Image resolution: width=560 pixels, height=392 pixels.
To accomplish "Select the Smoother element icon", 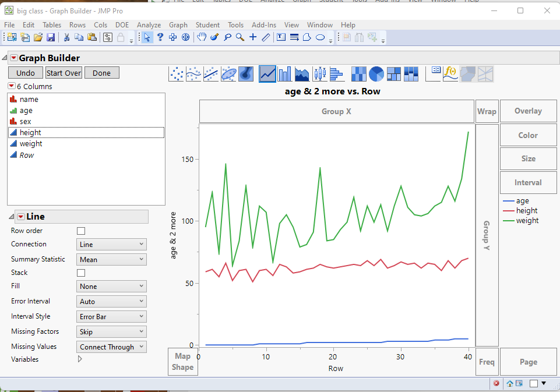I will tap(193, 74).
